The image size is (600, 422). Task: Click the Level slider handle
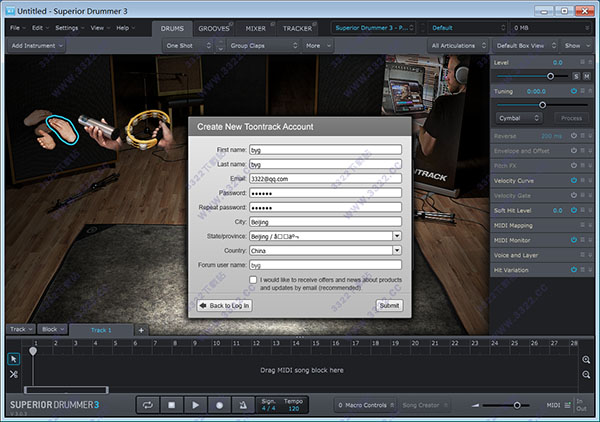click(x=550, y=76)
